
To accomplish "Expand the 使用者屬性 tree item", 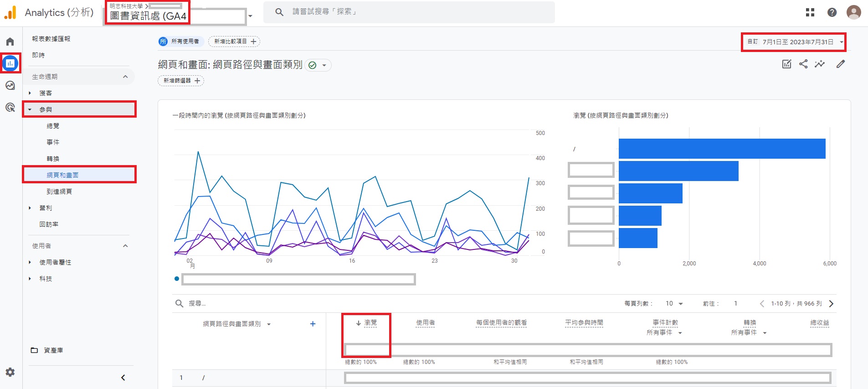I will [30, 262].
